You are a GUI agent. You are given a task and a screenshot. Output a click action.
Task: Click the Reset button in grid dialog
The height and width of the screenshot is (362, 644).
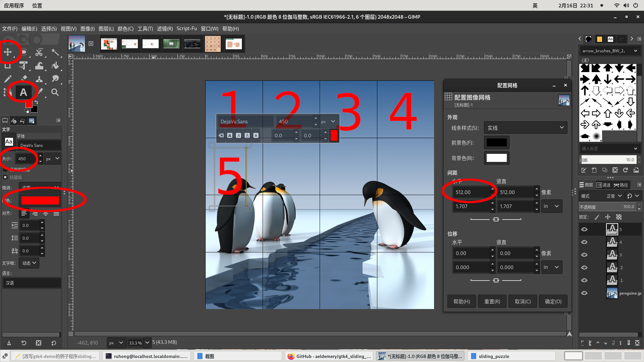(x=492, y=301)
